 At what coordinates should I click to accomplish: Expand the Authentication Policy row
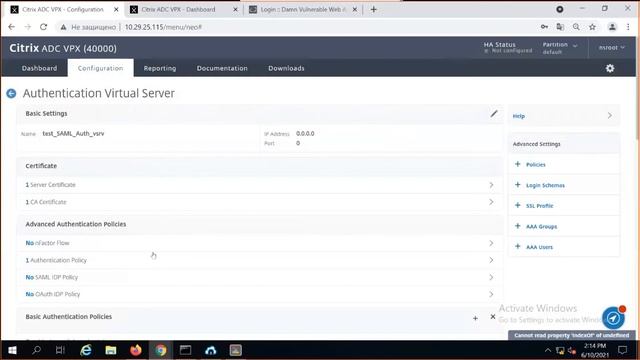(259, 260)
